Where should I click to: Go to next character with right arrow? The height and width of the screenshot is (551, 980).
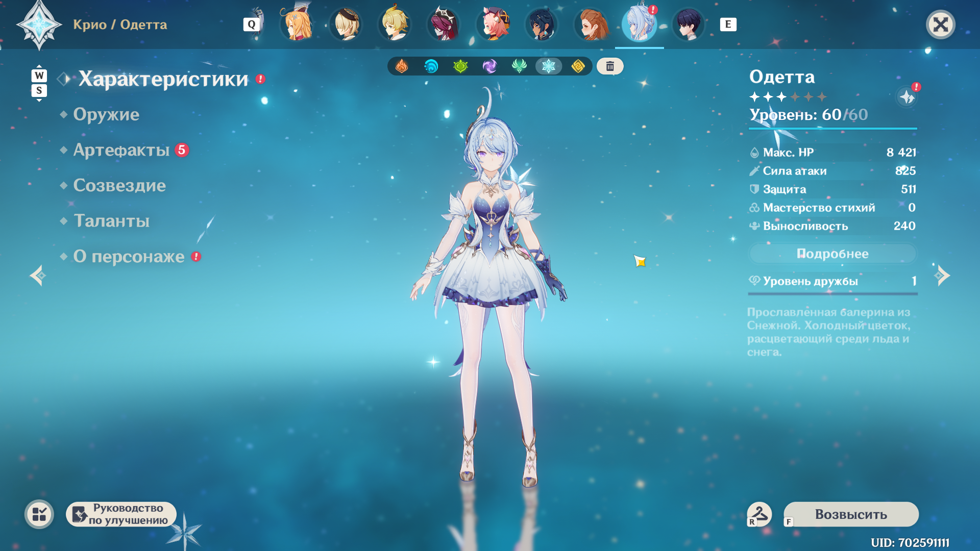(x=942, y=275)
